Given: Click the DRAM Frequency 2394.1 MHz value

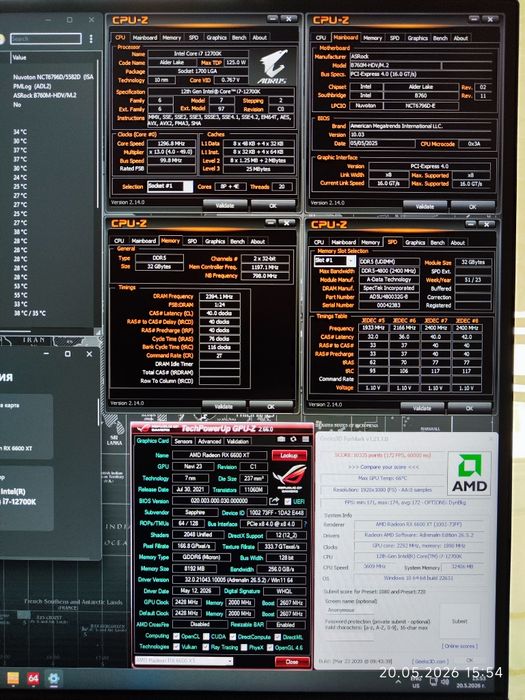Looking at the screenshot, I should (220, 296).
